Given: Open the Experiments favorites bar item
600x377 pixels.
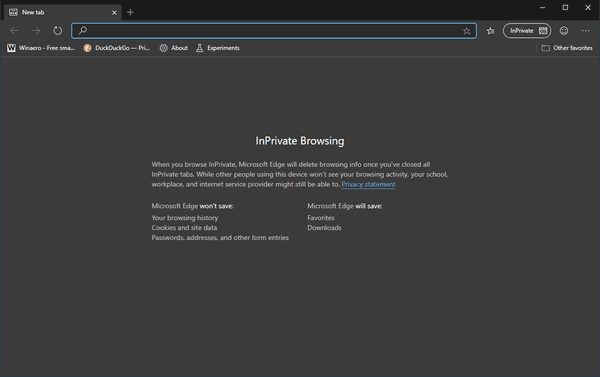Looking at the screenshot, I should [x=218, y=48].
